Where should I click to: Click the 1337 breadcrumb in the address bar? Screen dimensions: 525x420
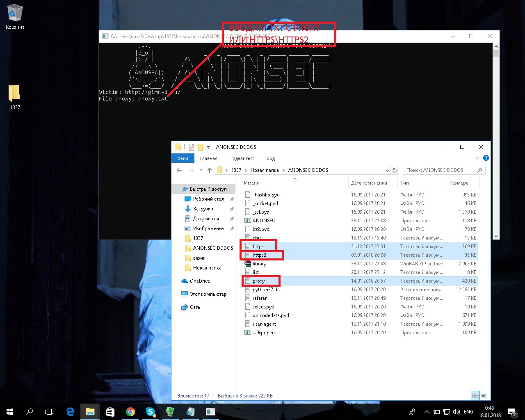click(236, 170)
